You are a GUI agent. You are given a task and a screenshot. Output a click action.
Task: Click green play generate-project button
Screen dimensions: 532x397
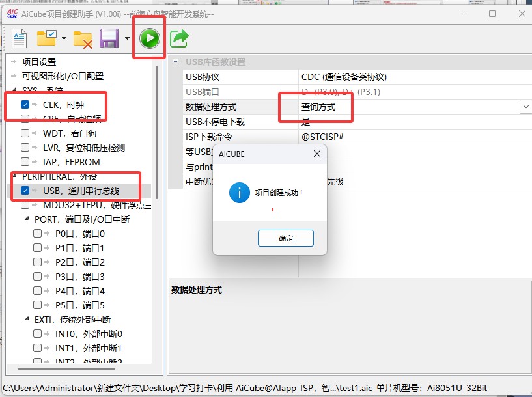pyautogui.click(x=150, y=38)
